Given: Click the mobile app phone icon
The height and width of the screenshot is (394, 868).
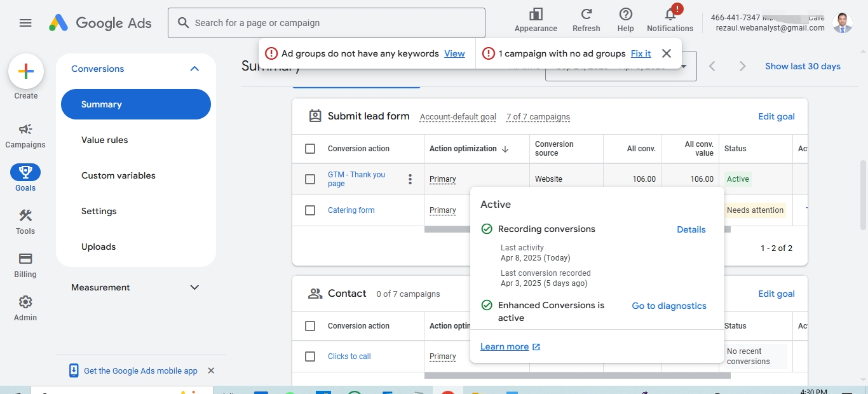Looking at the screenshot, I should [74, 370].
